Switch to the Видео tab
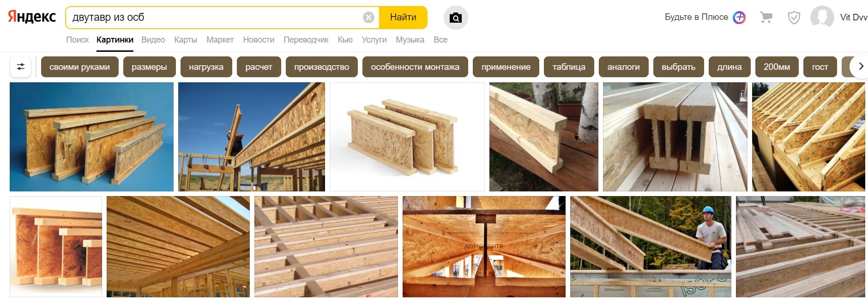The image size is (868, 301). [153, 40]
